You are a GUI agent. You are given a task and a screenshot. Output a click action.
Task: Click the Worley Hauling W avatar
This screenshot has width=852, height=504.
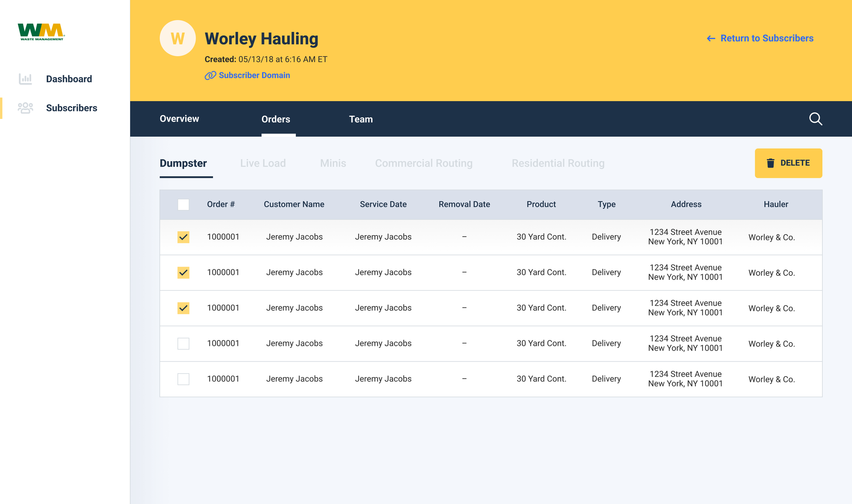[178, 38]
